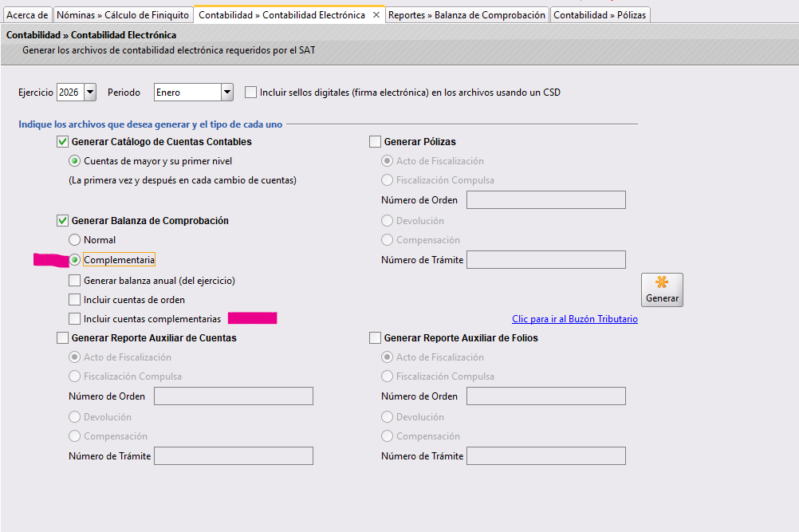Click Número de Orden field under Generar Pólizas
Image resolution: width=799 pixels, height=532 pixels.
tap(546, 199)
